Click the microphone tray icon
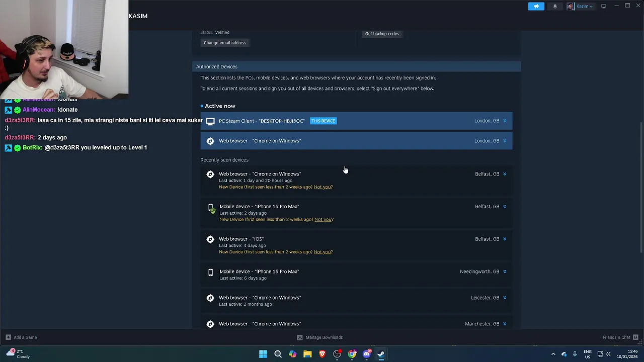The height and width of the screenshot is (362, 644). click(575, 354)
